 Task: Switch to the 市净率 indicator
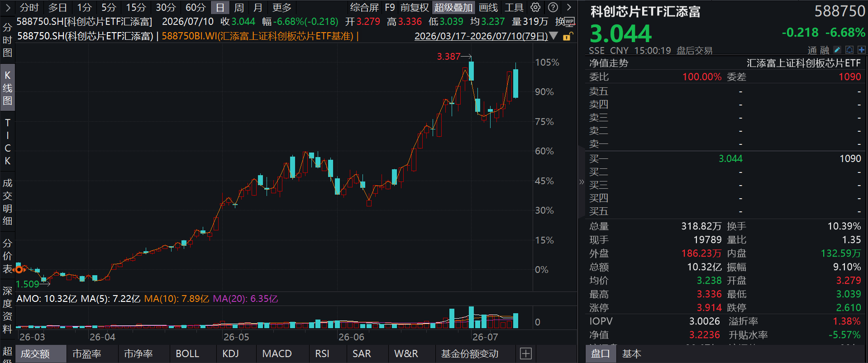click(x=138, y=353)
